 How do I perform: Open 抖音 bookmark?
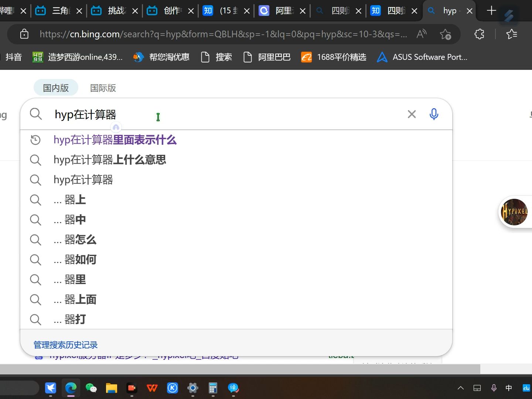pos(14,57)
